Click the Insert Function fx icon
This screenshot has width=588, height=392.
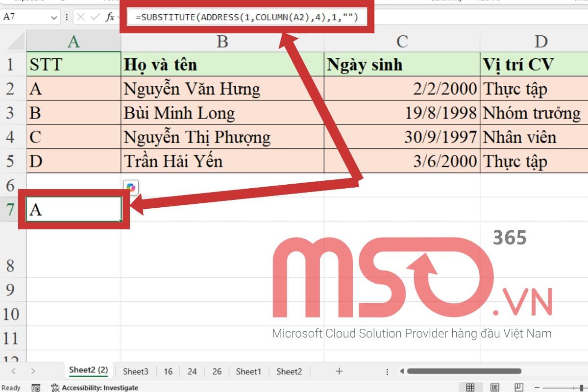tap(110, 17)
